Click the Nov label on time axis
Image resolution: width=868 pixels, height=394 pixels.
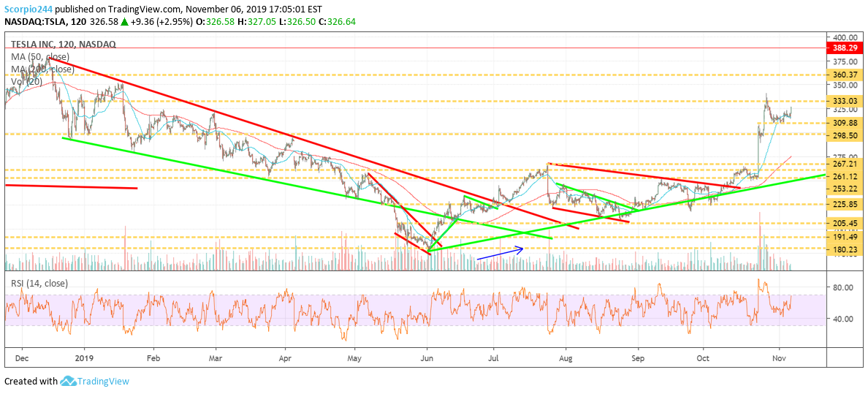(x=778, y=358)
